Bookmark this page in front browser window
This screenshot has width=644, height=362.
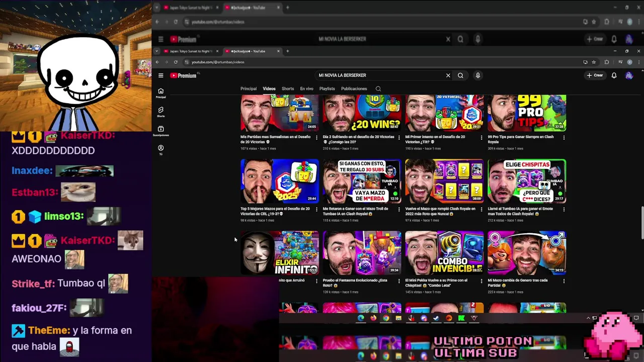pyautogui.click(x=594, y=62)
